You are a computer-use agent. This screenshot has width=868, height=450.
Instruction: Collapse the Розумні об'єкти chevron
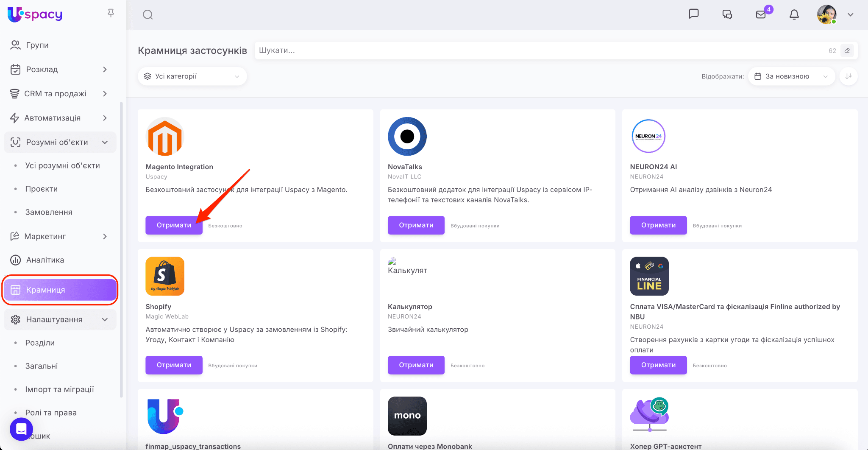pyautogui.click(x=105, y=143)
